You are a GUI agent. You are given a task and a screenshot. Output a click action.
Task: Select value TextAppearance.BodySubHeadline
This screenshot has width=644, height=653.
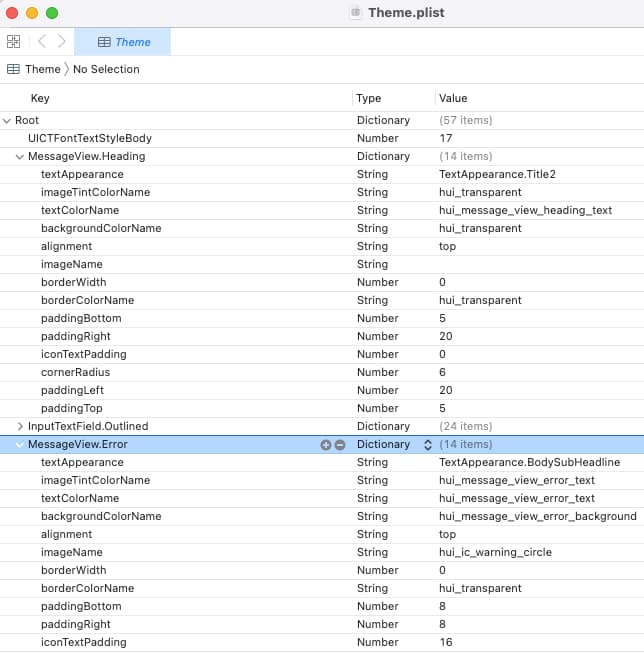point(529,462)
